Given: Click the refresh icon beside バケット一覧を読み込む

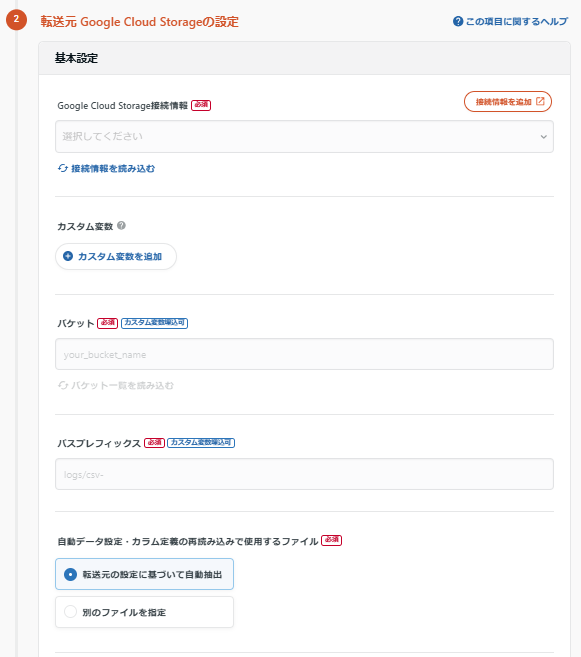Looking at the screenshot, I should [63, 385].
